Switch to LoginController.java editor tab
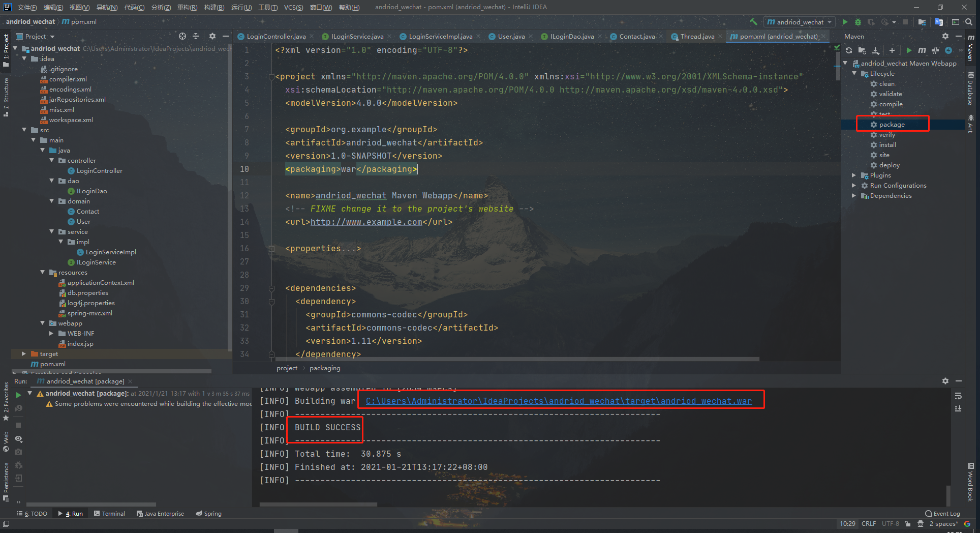 (x=276, y=36)
